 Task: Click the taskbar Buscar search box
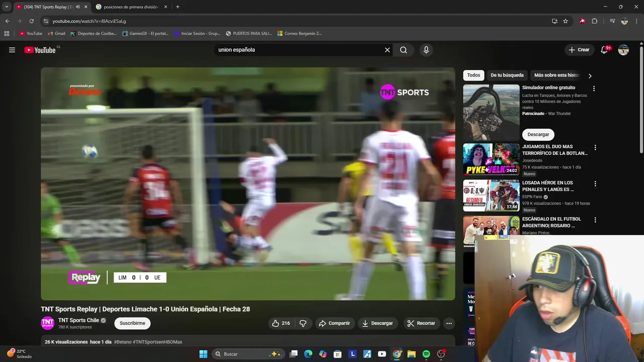[x=248, y=354]
